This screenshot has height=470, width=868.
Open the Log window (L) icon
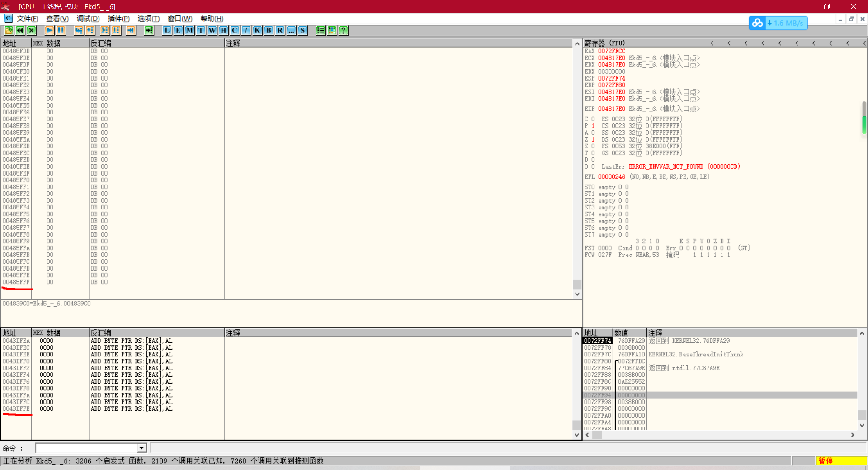(x=167, y=30)
